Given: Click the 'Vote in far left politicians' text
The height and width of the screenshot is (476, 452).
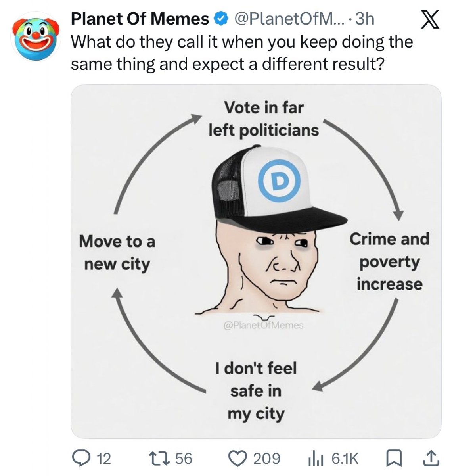Looking at the screenshot, I should click(x=264, y=119).
